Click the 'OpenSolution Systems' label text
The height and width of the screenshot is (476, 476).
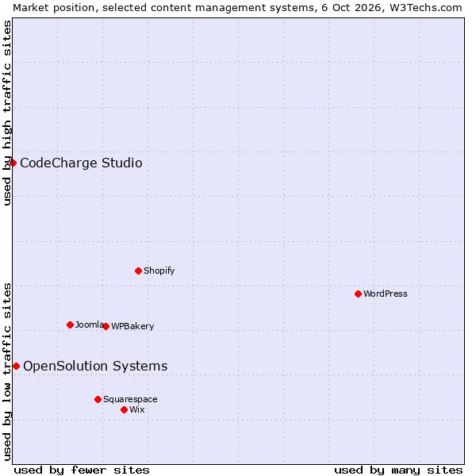point(95,366)
